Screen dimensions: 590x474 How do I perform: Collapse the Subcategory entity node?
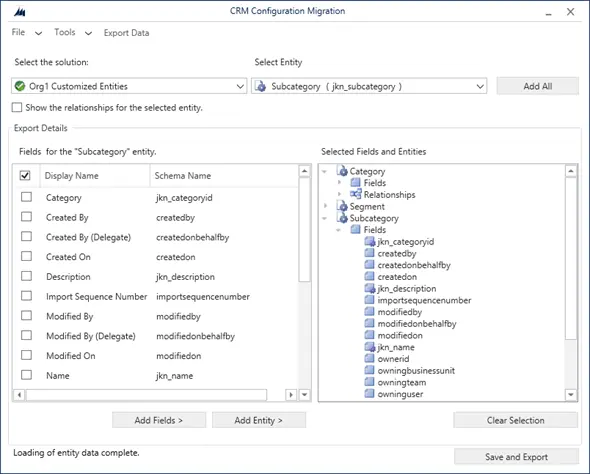coord(324,218)
